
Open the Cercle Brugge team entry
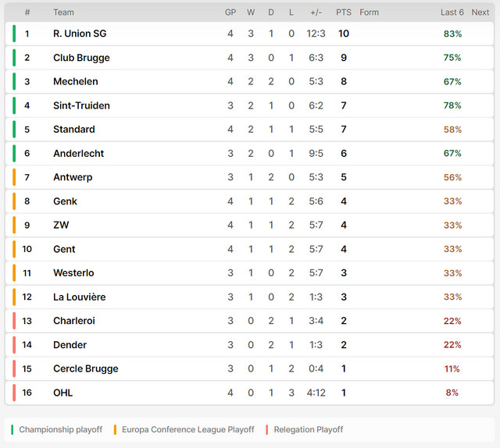(x=85, y=368)
